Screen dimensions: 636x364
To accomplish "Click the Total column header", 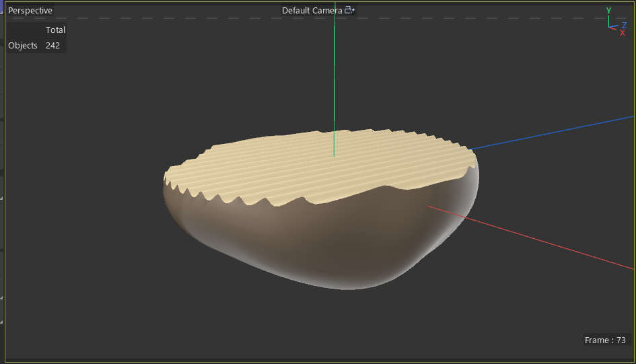I will coord(55,30).
